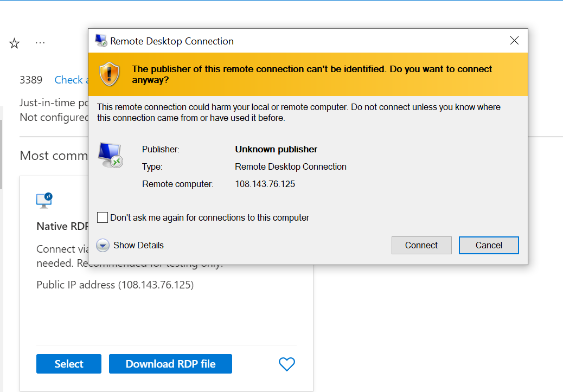563x392 pixels.
Task: Click the Public IP address text on card
Action: (x=114, y=285)
